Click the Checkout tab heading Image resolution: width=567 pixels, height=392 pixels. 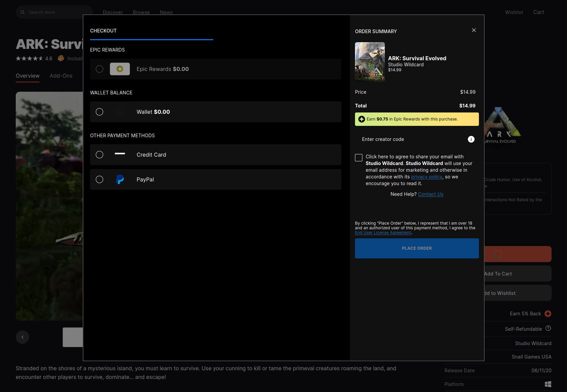click(x=103, y=31)
